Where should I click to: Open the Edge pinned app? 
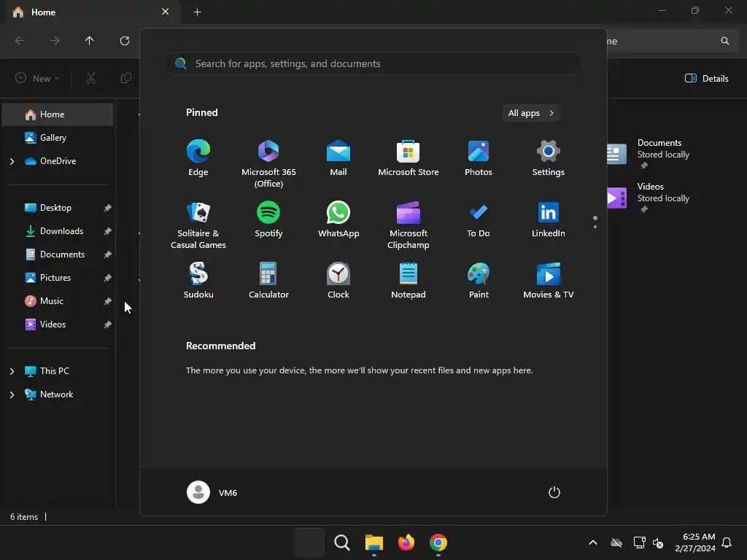coord(198,158)
